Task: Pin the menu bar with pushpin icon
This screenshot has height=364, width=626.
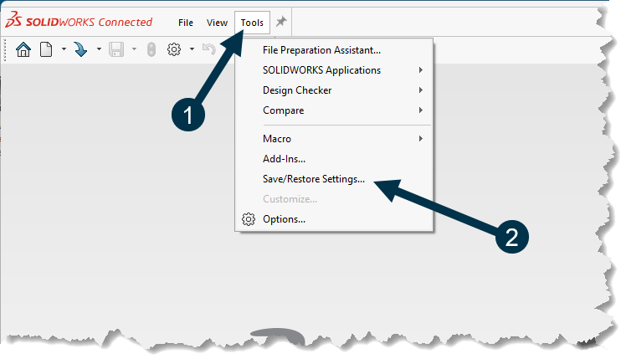Action: pyautogui.click(x=281, y=21)
